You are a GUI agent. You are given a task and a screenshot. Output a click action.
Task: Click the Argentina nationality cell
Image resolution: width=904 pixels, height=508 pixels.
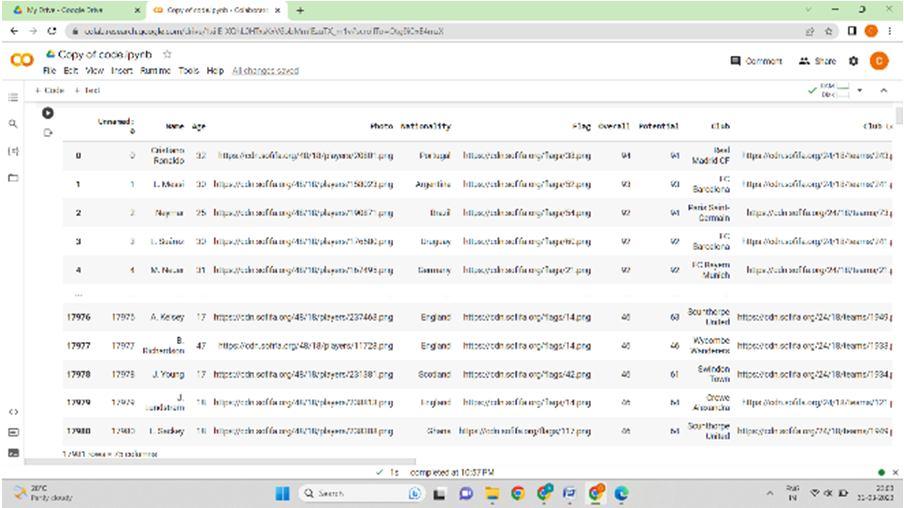(433, 185)
